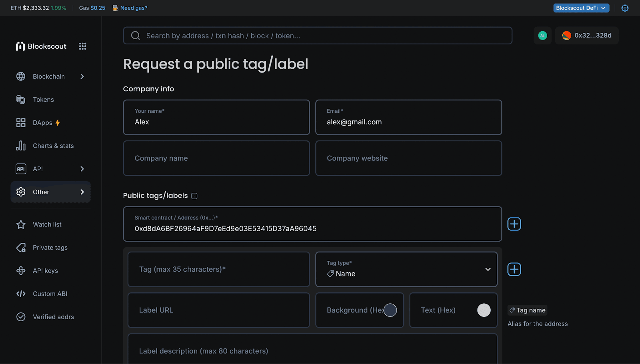This screenshot has width=640, height=364.
Task: Expand the Blockchain menu
Action: coord(48,76)
